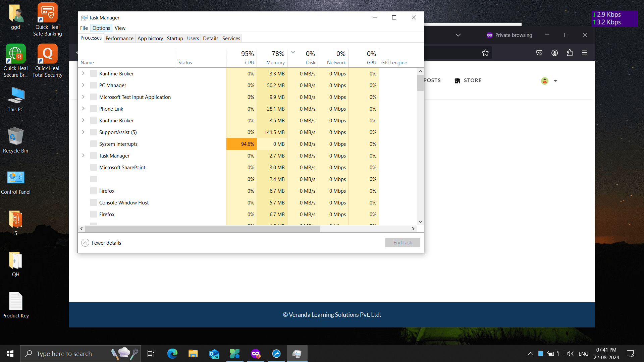The height and width of the screenshot is (362, 644).
Task: Expand the Task Manager process row
Action: pyautogui.click(x=83, y=156)
